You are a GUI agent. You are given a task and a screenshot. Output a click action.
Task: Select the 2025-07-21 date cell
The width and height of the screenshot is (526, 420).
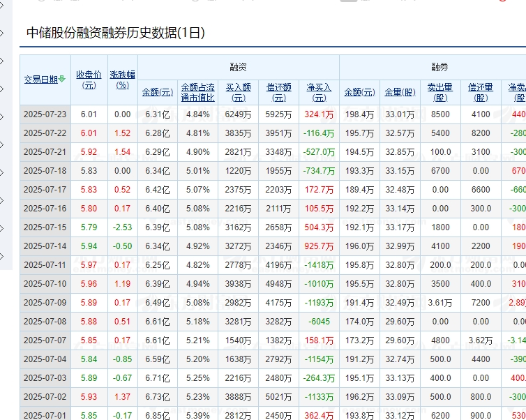pos(45,152)
